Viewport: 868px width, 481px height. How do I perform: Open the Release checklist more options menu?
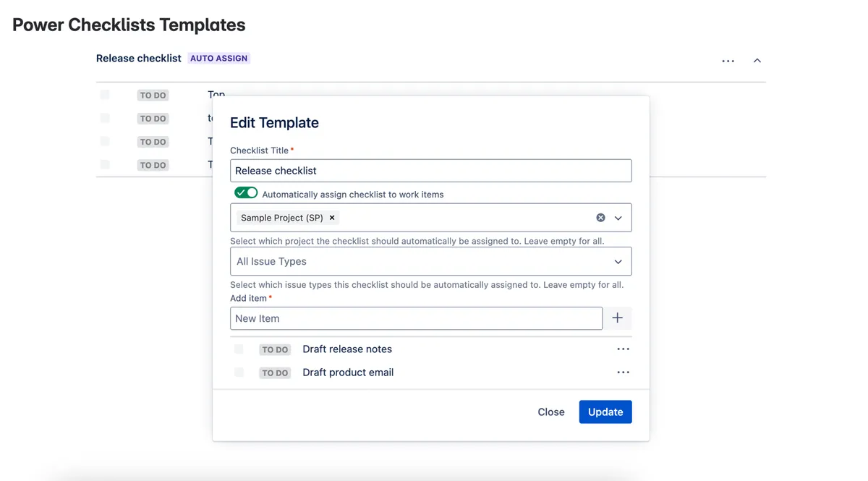point(728,61)
